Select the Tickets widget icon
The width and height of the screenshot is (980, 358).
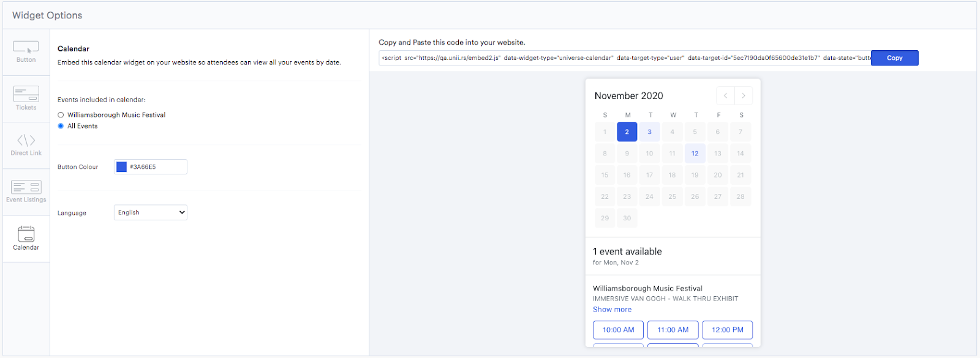click(26, 95)
